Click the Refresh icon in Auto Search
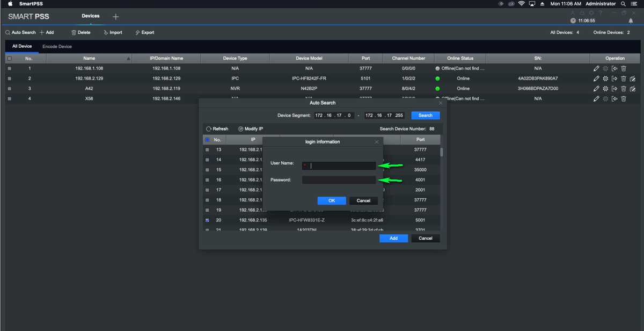This screenshot has height=331, width=644. pos(209,129)
